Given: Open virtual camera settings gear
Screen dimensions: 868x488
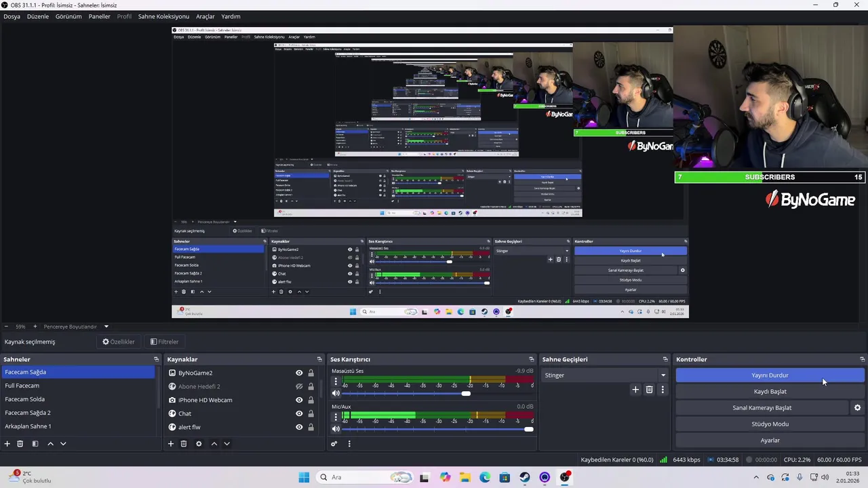Looking at the screenshot, I should click(857, 408).
